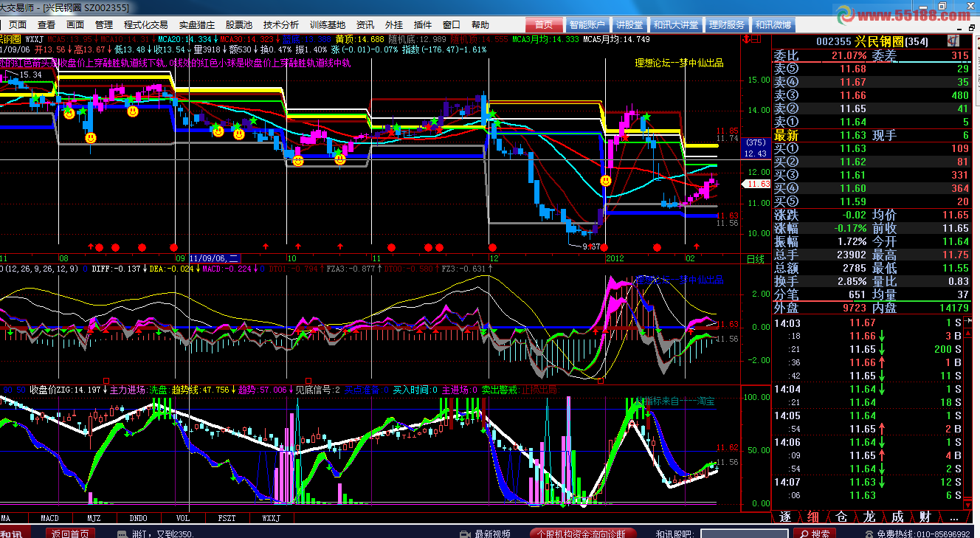Switch to the MJZ indicator tab
The height and width of the screenshot is (538, 980).
[x=94, y=518]
